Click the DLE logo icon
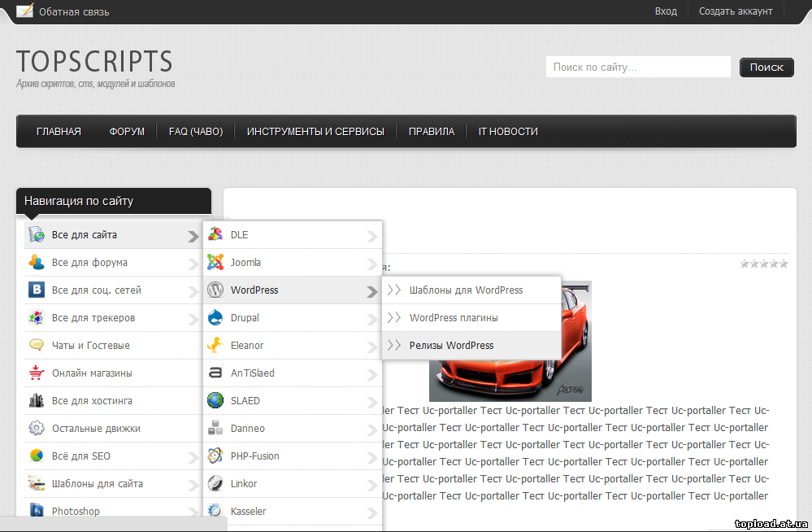Screen dimensions: 812x532 pos(215,234)
